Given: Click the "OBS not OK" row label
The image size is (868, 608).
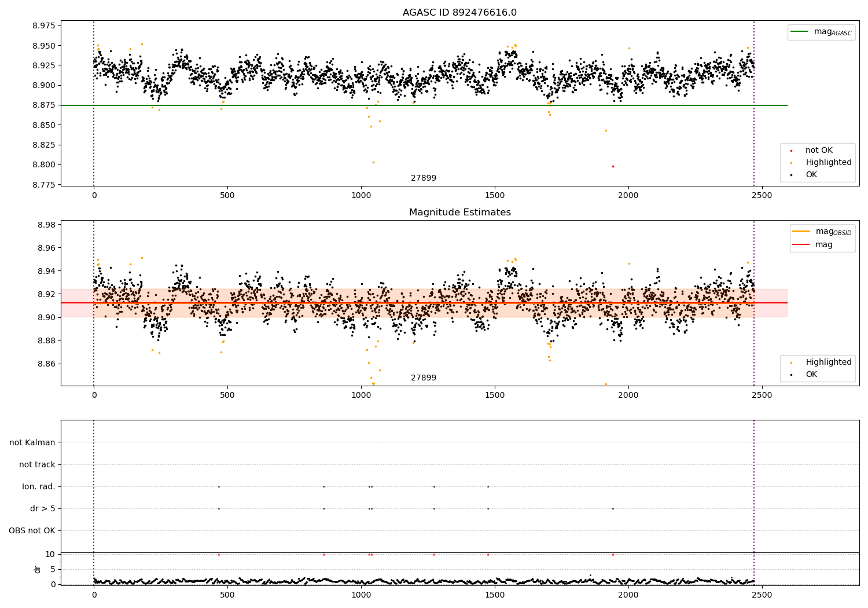Looking at the screenshot, I should coord(32,531).
